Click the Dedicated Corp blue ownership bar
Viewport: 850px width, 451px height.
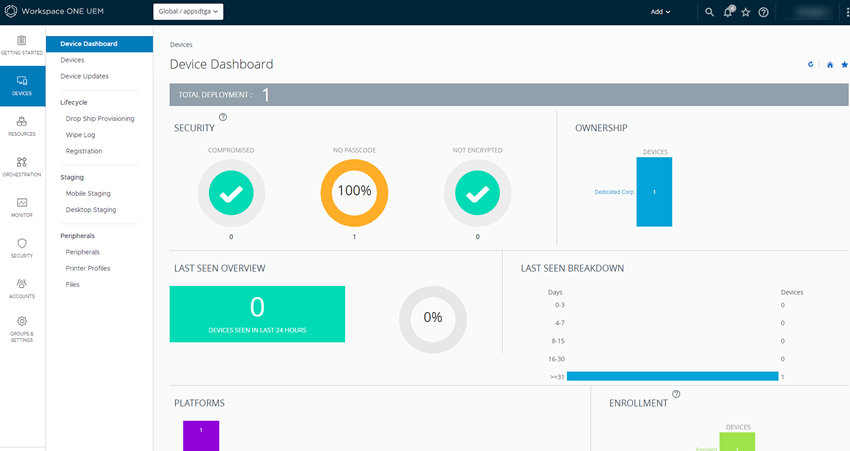(654, 192)
